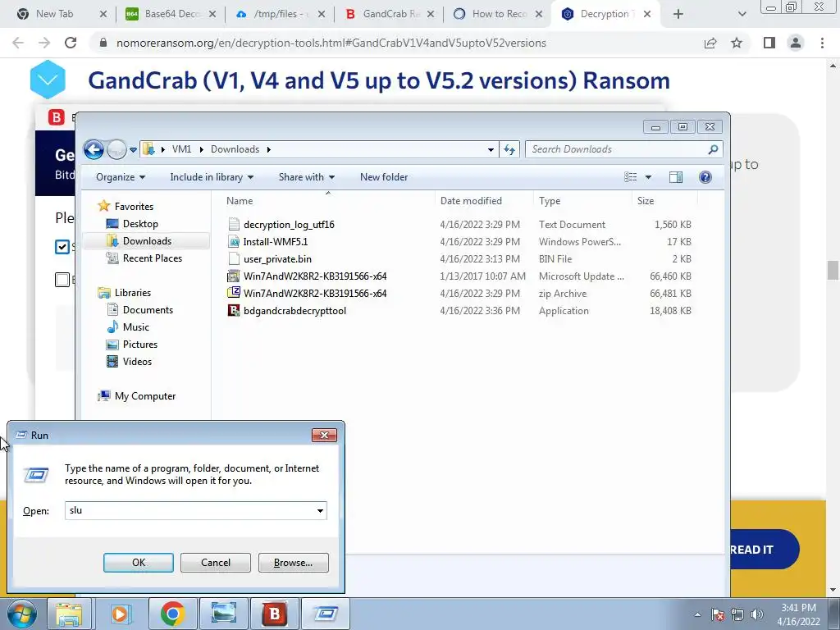The width and height of the screenshot is (840, 630).
Task: Toggle the checked checkbox in the Bitdefender window
Action: coord(62,246)
